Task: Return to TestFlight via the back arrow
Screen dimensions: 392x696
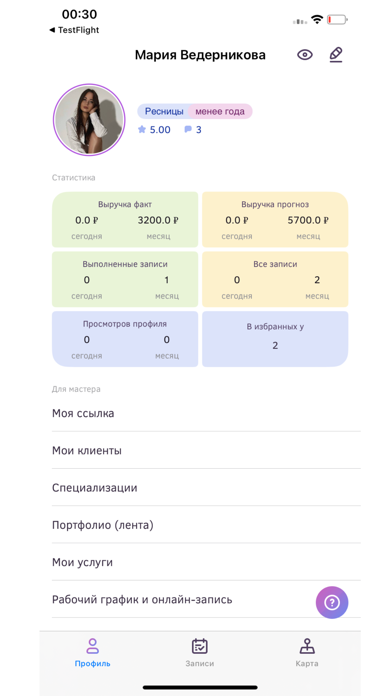Action: 74,30
